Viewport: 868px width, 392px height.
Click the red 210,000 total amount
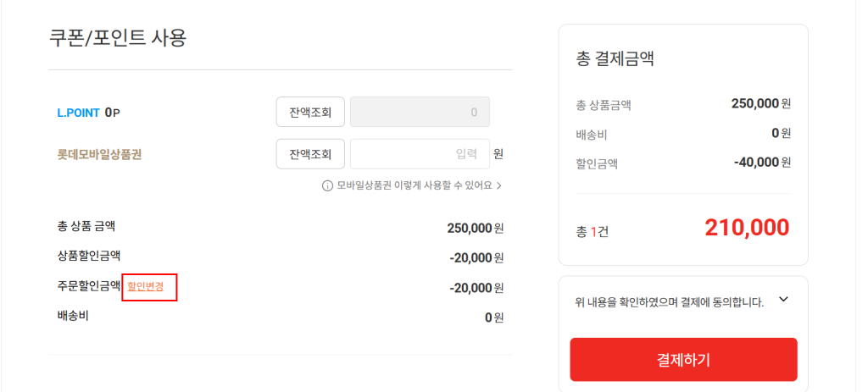pos(747,228)
